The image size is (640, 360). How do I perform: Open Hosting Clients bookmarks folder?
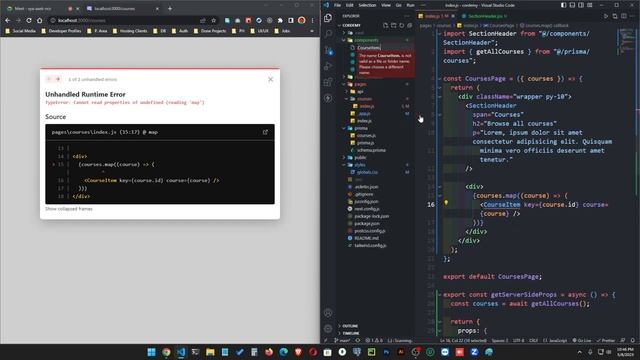point(130,31)
